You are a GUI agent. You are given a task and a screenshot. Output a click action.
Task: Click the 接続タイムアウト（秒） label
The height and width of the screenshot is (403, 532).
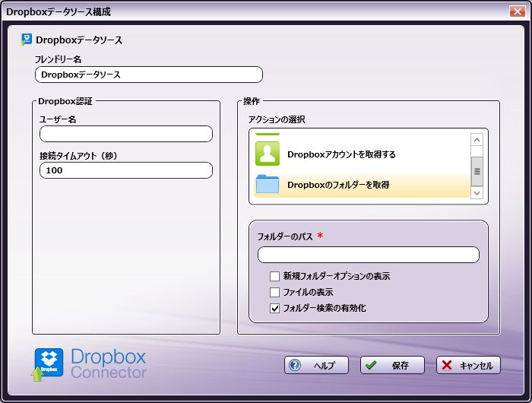[78, 155]
